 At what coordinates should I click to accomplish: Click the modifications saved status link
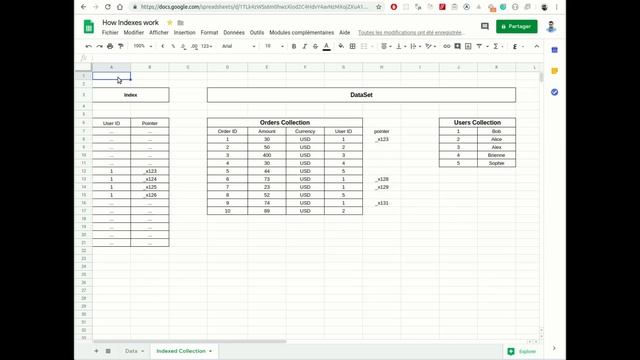click(410, 33)
